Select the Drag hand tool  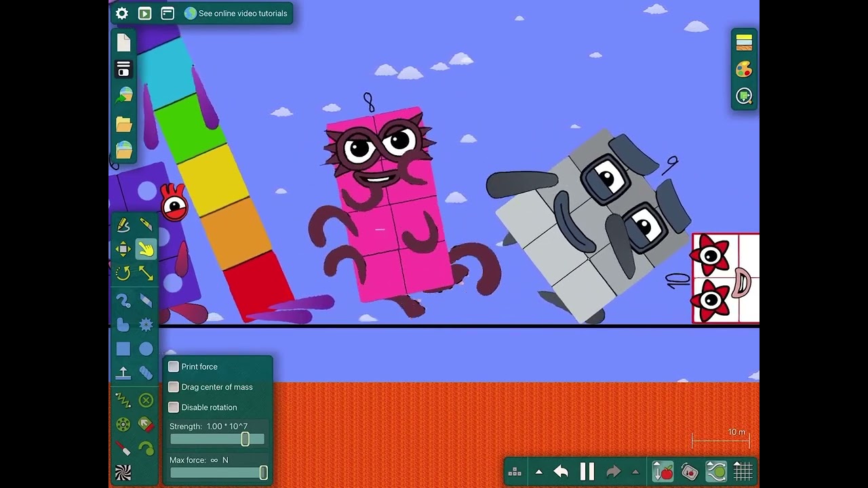click(146, 249)
